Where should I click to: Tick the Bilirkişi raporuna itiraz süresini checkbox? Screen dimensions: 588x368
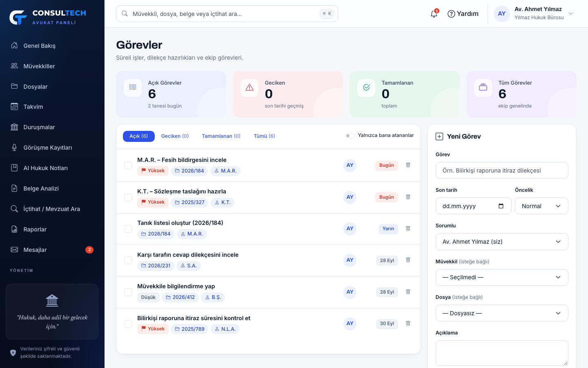coord(128,323)
